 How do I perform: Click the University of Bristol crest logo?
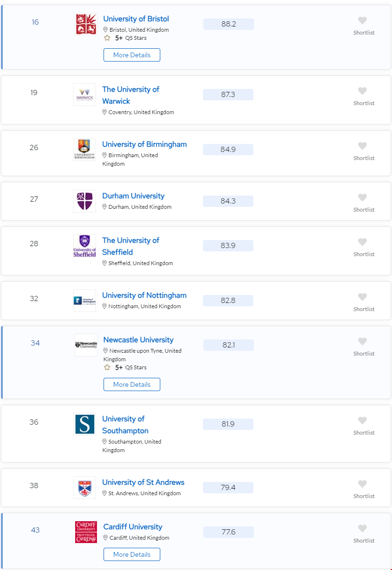[86, 24]
